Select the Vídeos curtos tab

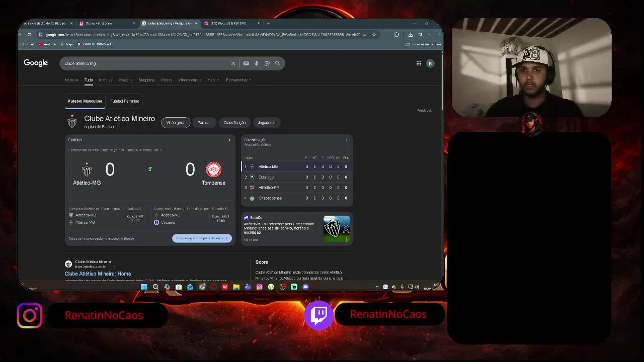coord(190,80)
